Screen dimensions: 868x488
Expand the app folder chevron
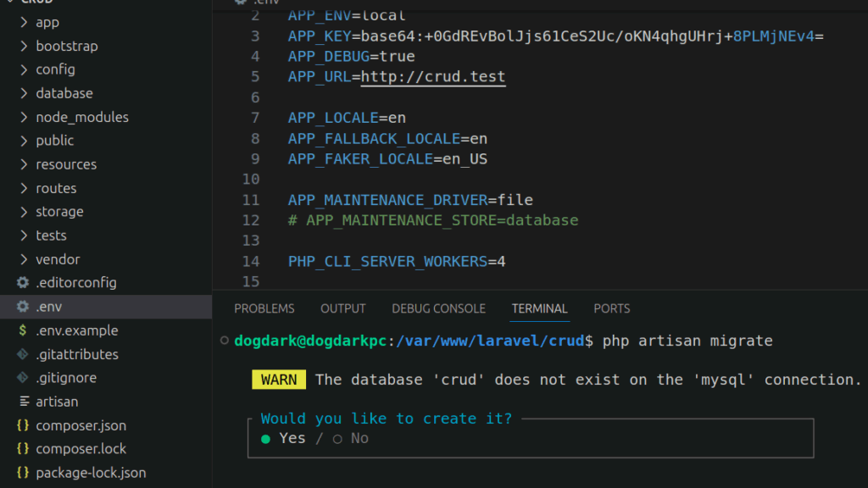click(x=24, y=22)
